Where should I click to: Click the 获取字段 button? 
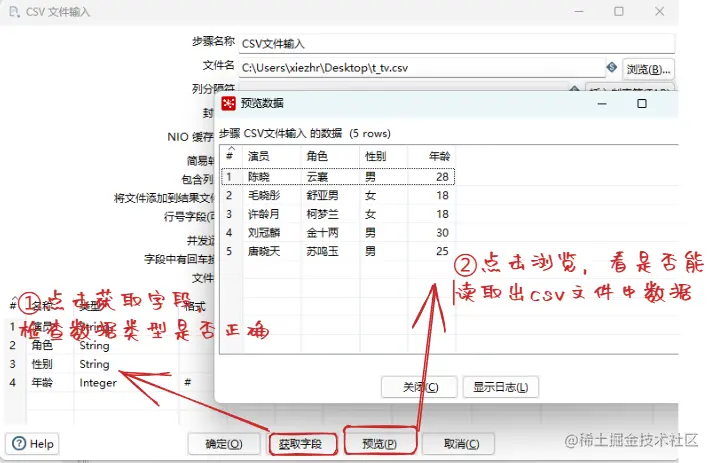[302, 444]
